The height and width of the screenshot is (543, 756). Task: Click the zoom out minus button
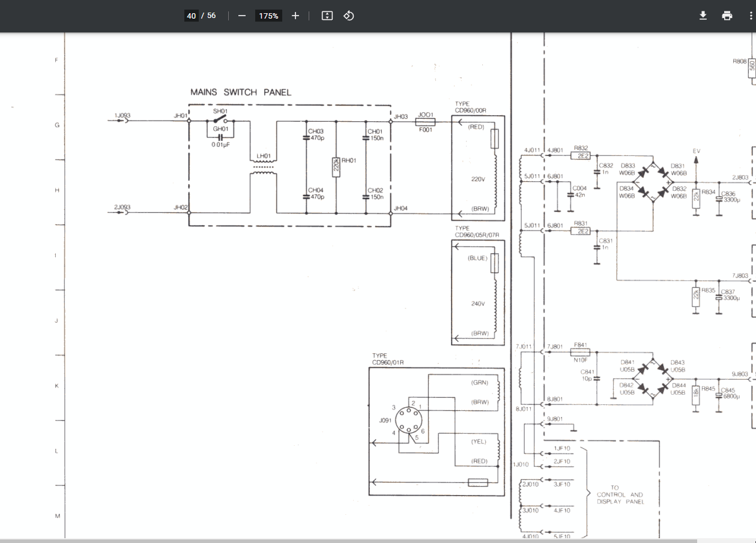[242, 16]
